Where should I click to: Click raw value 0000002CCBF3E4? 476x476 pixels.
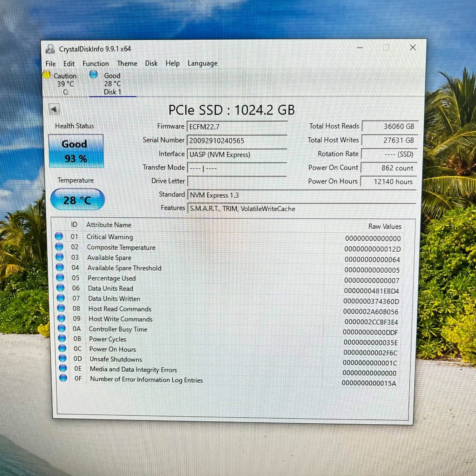click(x=371, y=322)
